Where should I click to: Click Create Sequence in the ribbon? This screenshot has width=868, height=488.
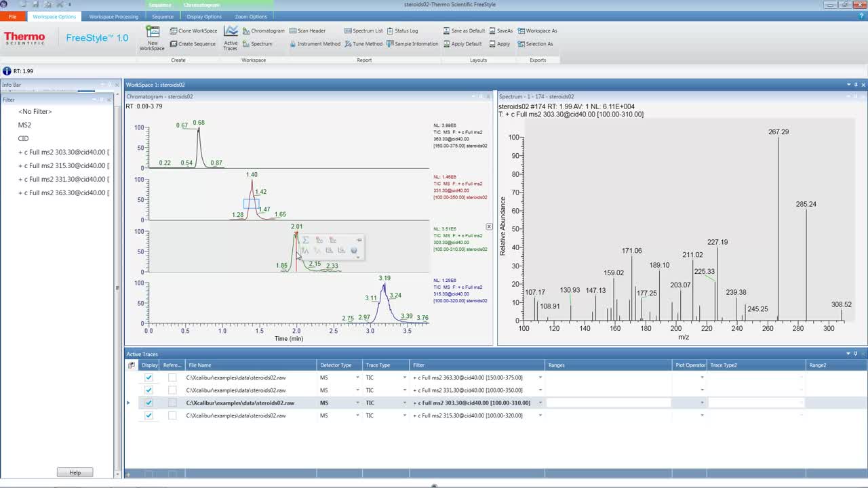coord(193,44)
